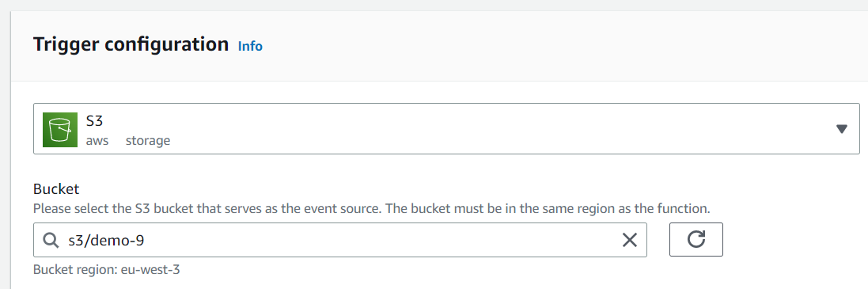Click the Trigger configuration heading
Image resolution: width=868 pixels, height=289 pixels.
click(x=131, y=44)
